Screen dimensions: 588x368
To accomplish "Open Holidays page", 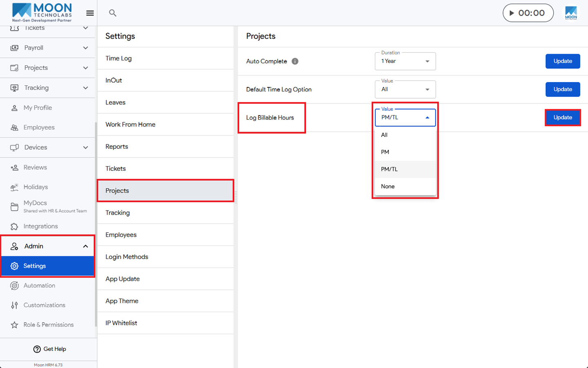I will tap(47, 187).
